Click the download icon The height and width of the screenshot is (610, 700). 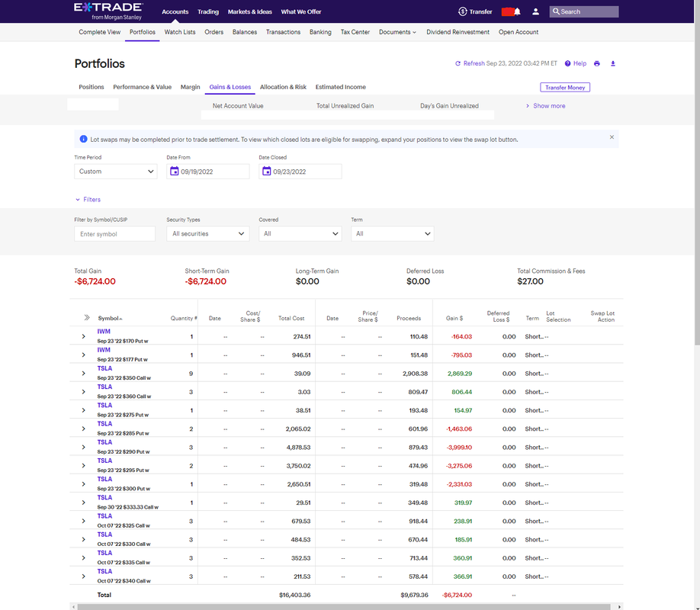(613, 63)
